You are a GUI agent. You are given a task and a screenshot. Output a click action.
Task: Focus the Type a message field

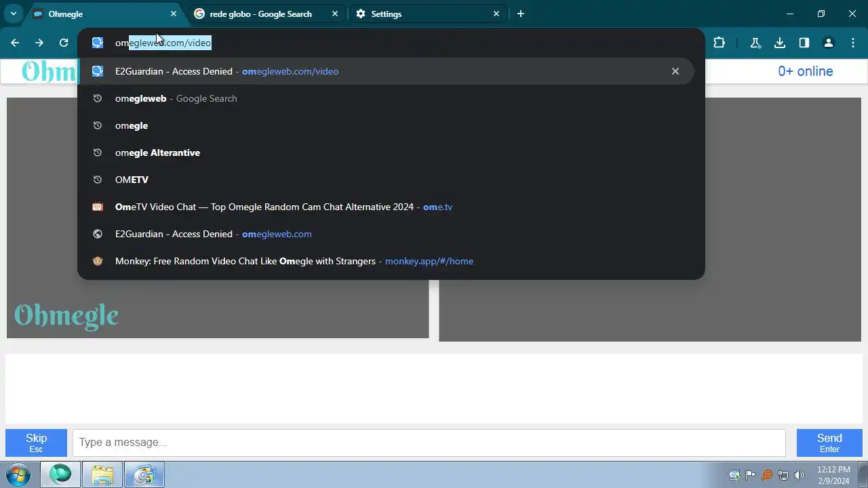click(x=429, y=443)
